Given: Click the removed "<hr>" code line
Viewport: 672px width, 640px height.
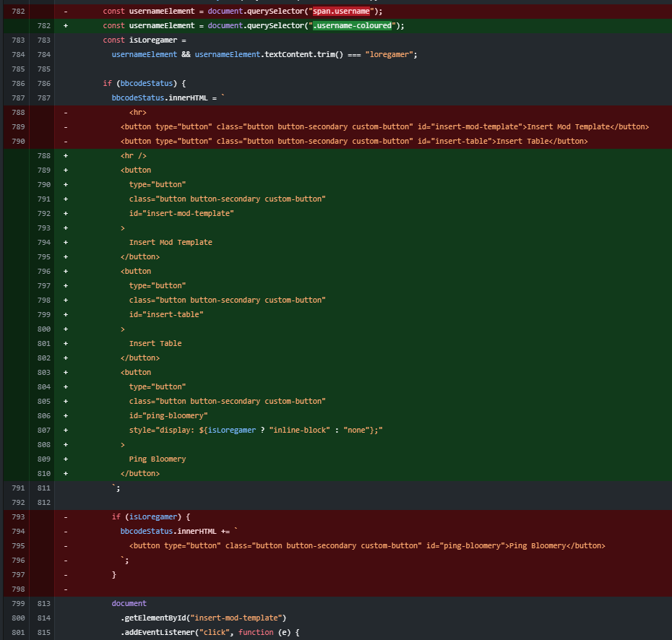Looking at the screenshot, I should click(138, 113).
